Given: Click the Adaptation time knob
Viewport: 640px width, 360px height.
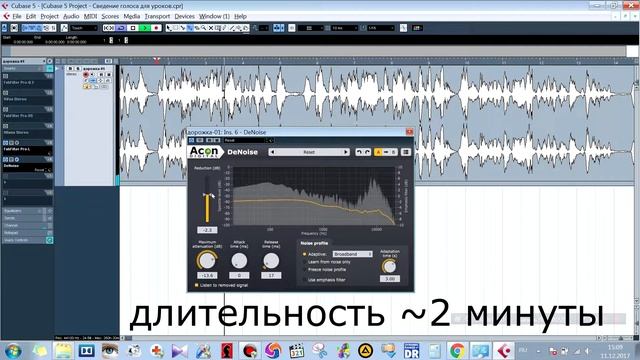Looking at the screenshot, I should [x=389, y=267].
